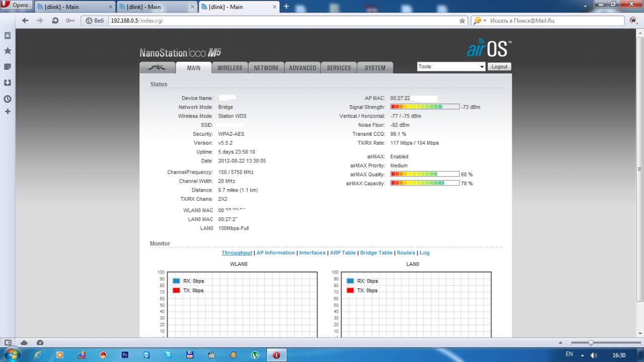Click the Opera Turbo icon in the status bar
Image resolution: width=644 pixels, height=362 pixels.
coord(40,342)
